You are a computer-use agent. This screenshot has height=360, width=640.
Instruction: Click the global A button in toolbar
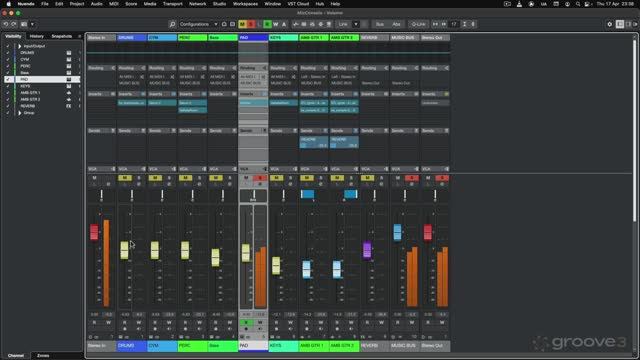284,24
